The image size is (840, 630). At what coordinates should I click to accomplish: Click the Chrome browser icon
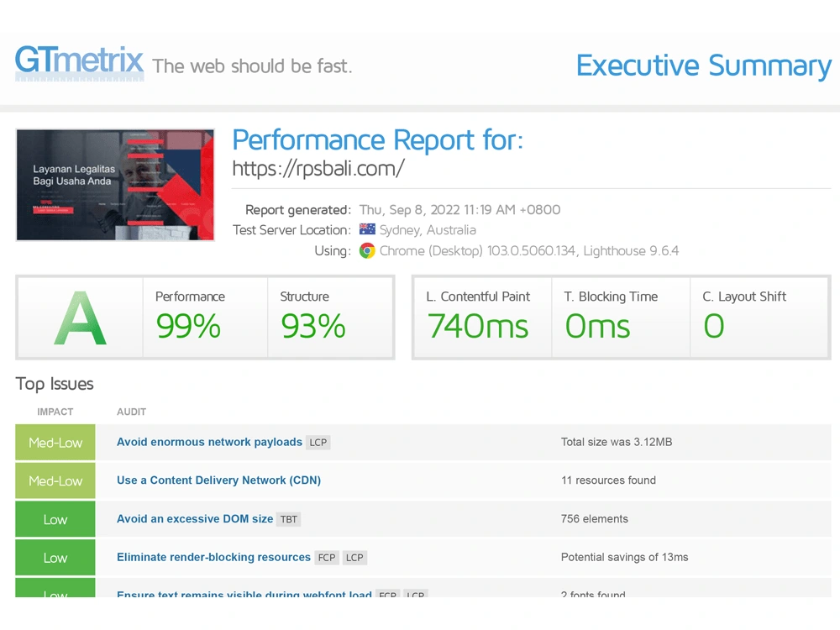(367, 250)
